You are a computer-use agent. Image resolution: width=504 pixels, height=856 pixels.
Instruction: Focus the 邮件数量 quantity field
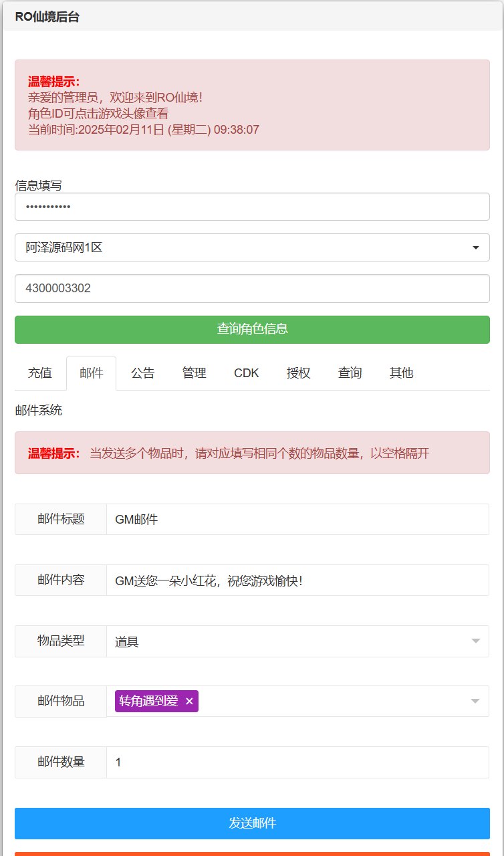point(297,762)
